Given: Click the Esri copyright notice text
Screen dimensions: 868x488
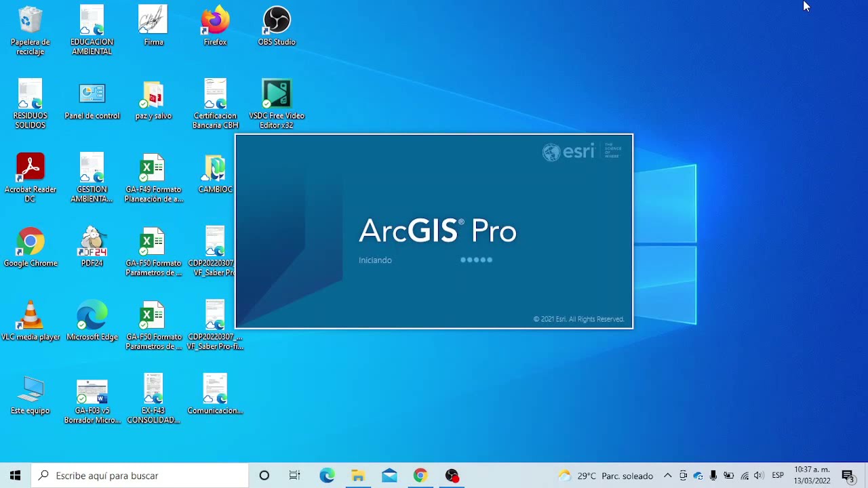Looking at the screenshot, I should pos(578,319).
